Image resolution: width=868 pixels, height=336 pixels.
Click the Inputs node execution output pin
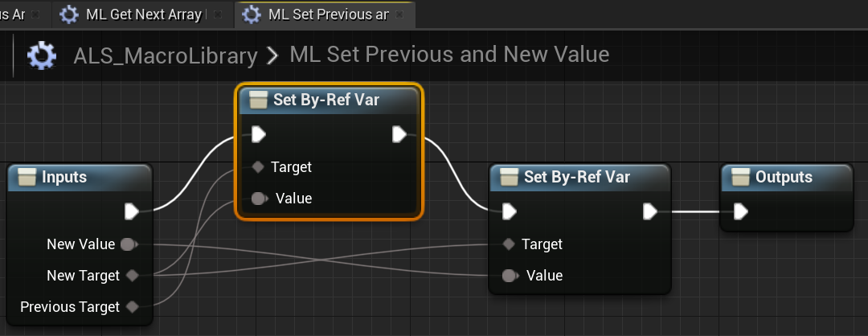tap(132, 211)
